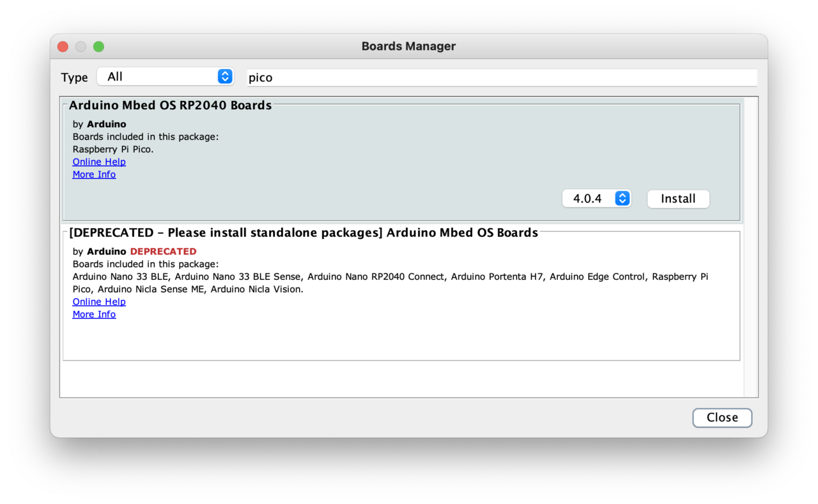Image resolution: width=818 pixels, height=504 pixels.
Task: Open Online Help for the deprecated Mbed OS Boards
Action: 98,302
